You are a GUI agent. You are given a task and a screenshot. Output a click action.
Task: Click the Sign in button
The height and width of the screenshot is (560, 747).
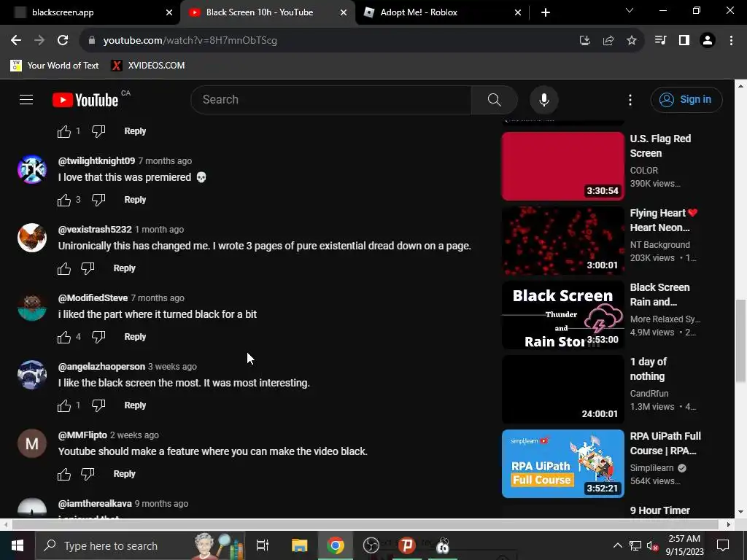(x=686, y=99)
